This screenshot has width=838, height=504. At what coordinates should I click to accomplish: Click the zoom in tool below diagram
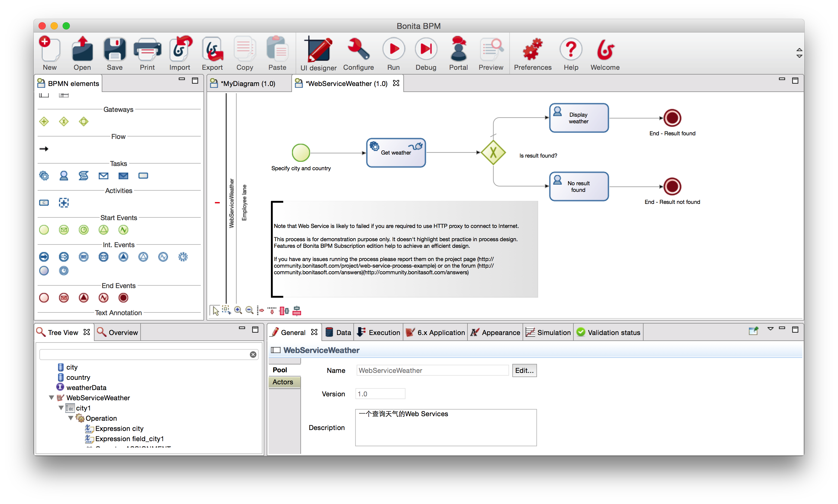tap(238, 310)
